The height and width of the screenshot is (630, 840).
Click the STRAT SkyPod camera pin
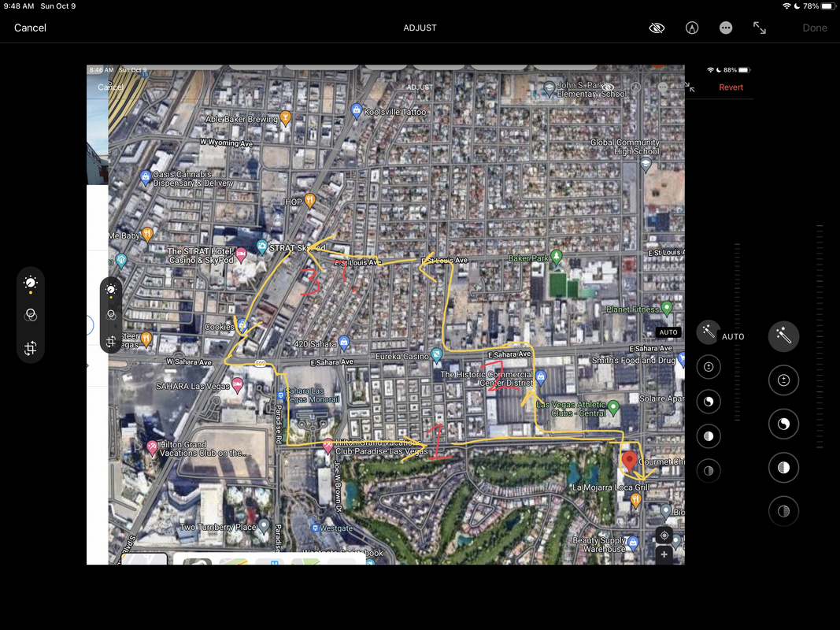pyautogui.click(x=262, y=246)
